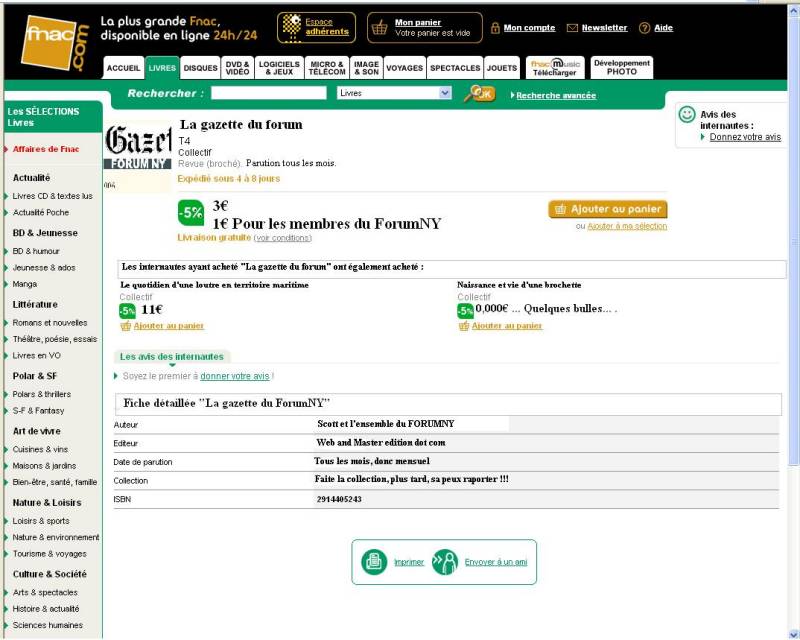The height and width of the screenshot is (640, 800).
Task: Click Ajouter au panier link under 0,000€
Action: coord(507,326)
